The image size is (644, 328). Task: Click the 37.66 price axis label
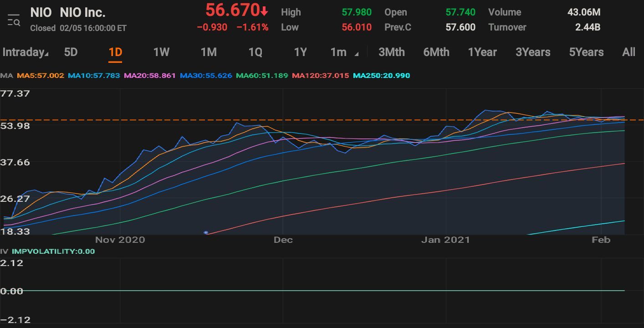(15, 162)
